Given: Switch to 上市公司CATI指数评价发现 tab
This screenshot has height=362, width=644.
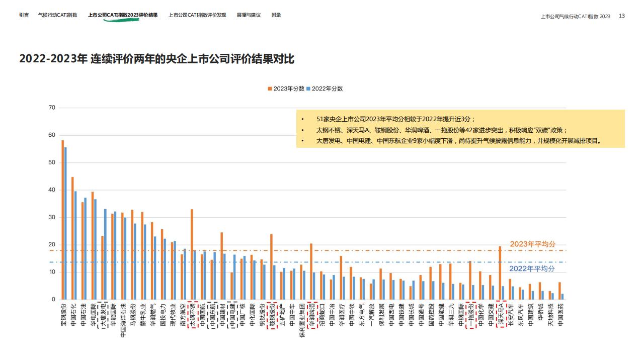Looking at the screenshot, I should pos(197,15).
